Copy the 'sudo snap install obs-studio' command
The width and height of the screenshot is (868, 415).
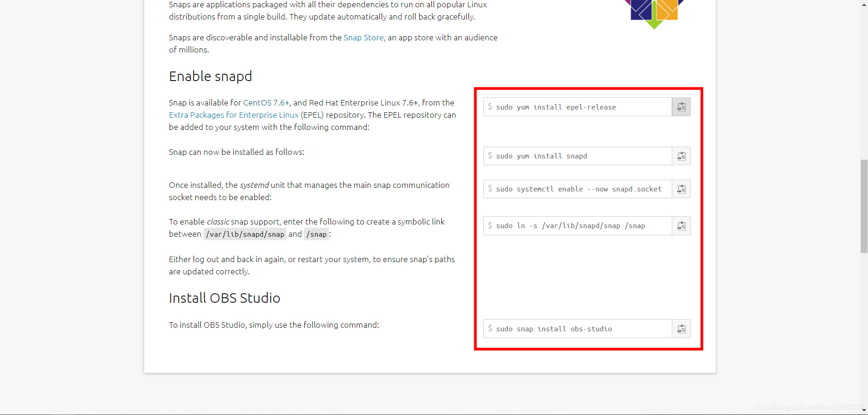681,329
